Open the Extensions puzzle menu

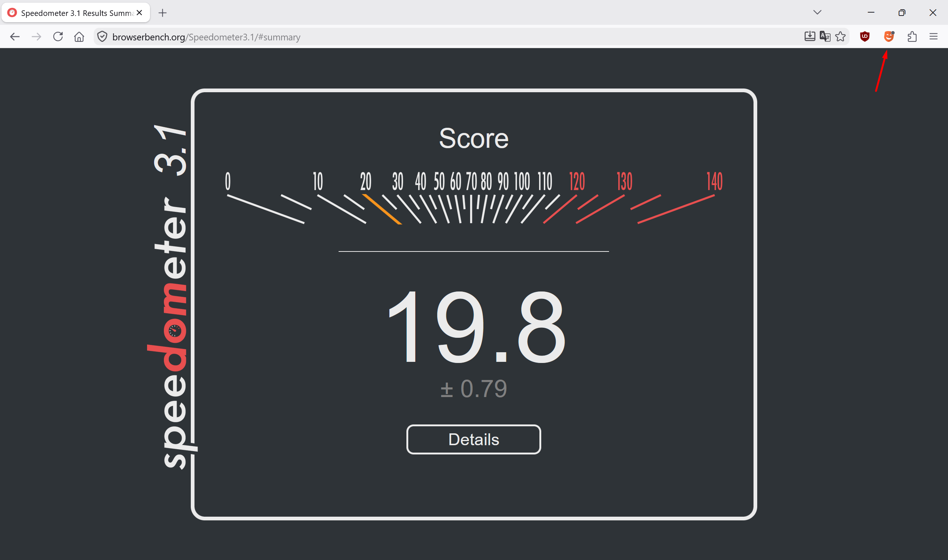pos(912,37)
